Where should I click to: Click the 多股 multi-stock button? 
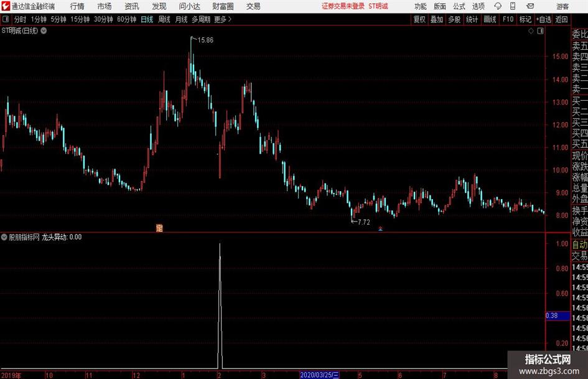(x=454, y=19)
